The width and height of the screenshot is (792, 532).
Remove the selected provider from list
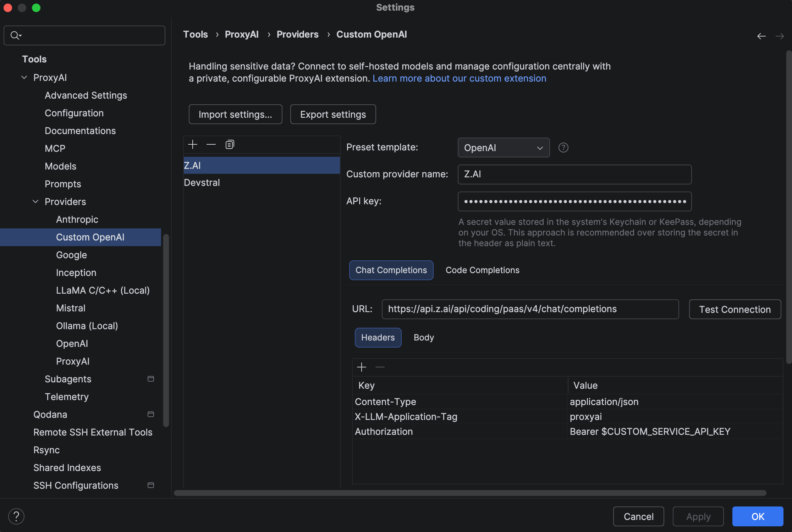pyautogui.click(x=211, y=144)
